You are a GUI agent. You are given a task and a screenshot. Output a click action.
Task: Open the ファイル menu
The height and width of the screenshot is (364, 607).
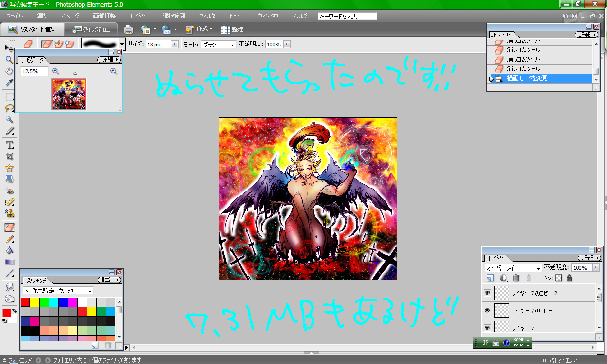[15, 16]
